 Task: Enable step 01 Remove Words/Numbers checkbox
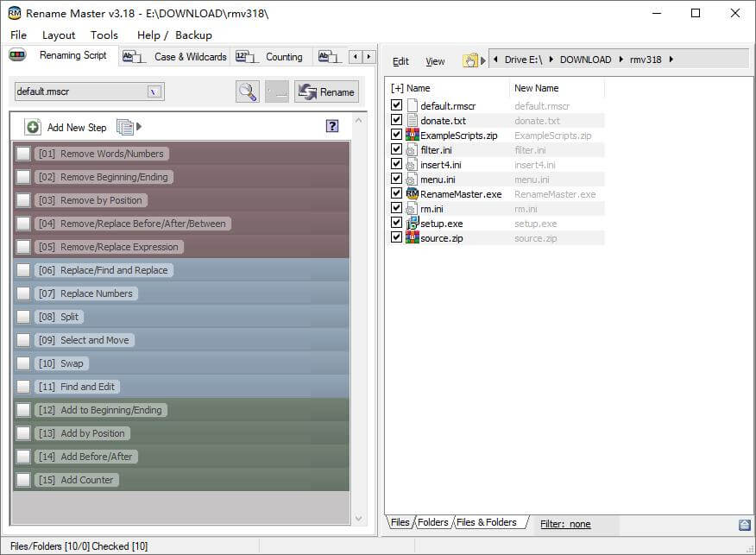pos(23,154)
